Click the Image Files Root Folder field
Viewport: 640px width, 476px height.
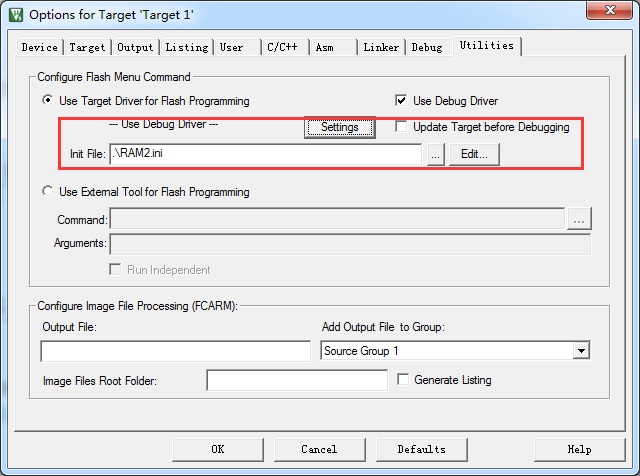pyautogui.click(x=297, y=380)
